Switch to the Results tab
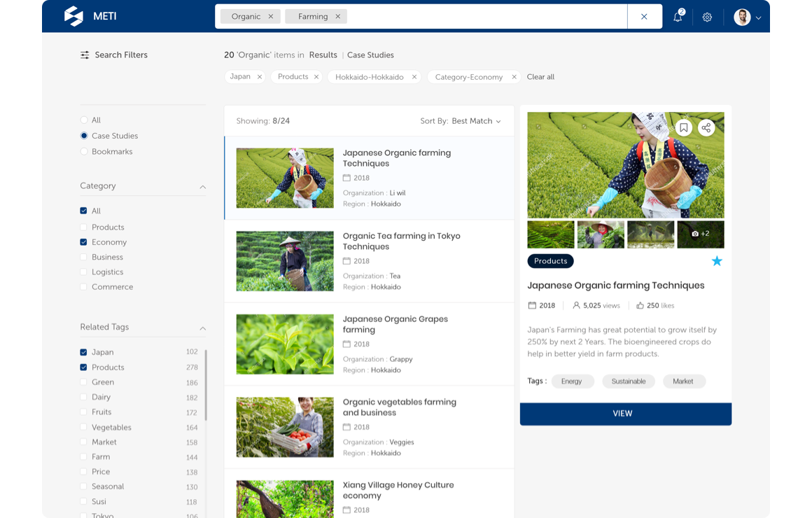The height and width of the screenshot is (518, 812). click(323, 55)
